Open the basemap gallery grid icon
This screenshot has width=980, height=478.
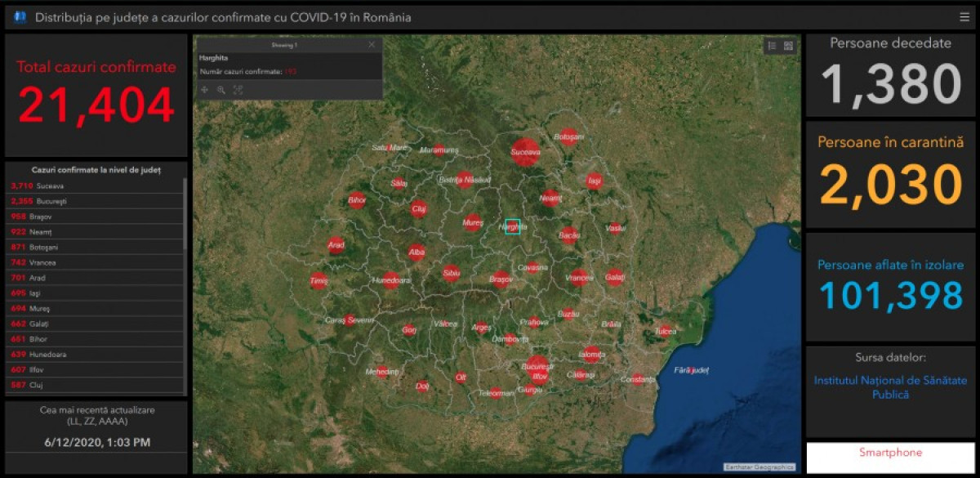pos(788,47)
